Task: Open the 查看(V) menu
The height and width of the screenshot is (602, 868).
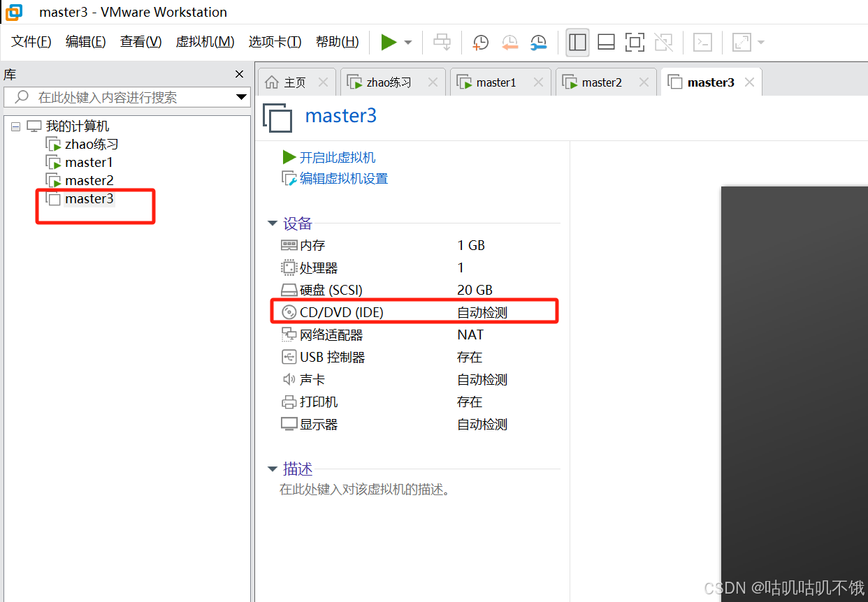Action: pos(140,42)
